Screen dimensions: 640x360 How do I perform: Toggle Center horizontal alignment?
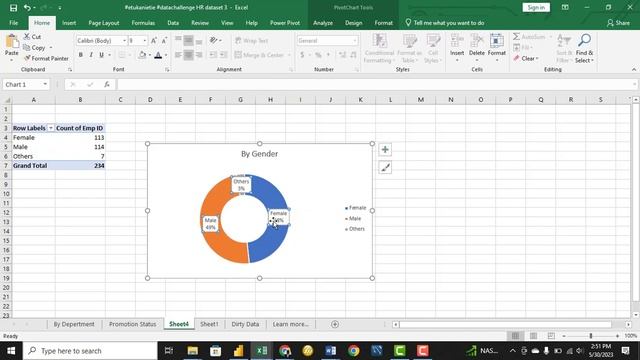[188, 55]
